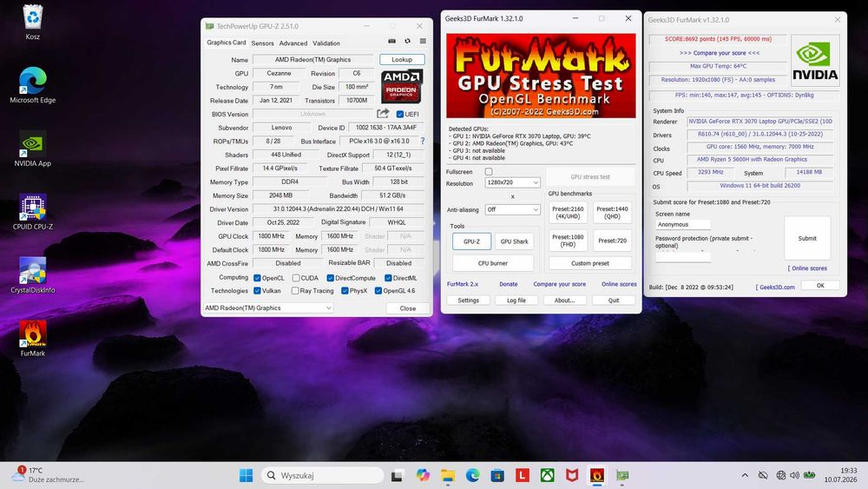Click the NVIDIA logo in the FurMark score window
This screenshot has width=868, height=489.
coord(815,60)
